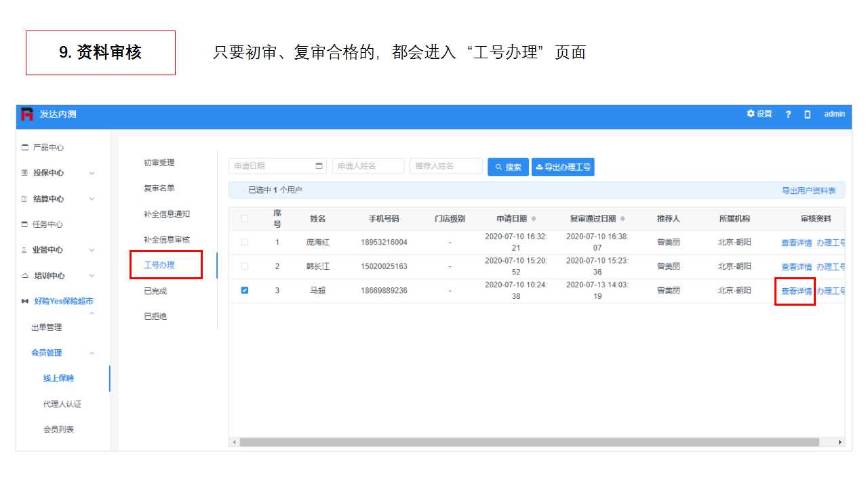Expand the 结算中心 sidebar menu
The image size is (868, 488).
[x=92, y=199]
